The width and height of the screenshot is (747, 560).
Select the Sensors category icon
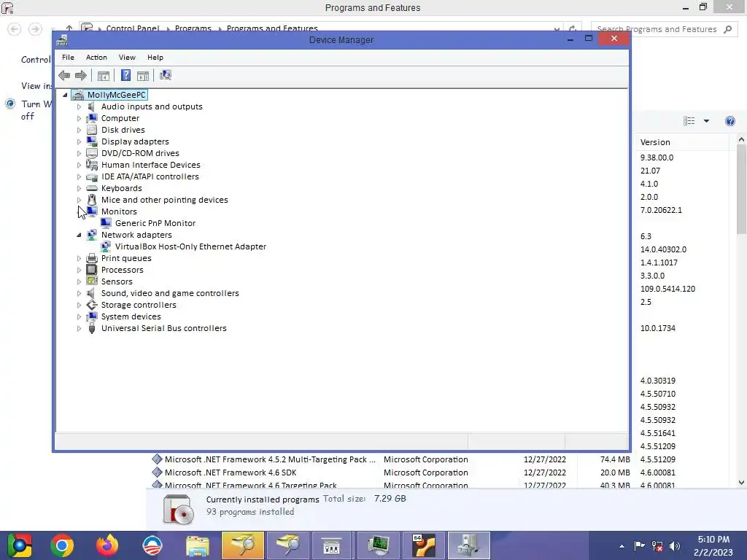pyautogui.click(x=92, y=281)
